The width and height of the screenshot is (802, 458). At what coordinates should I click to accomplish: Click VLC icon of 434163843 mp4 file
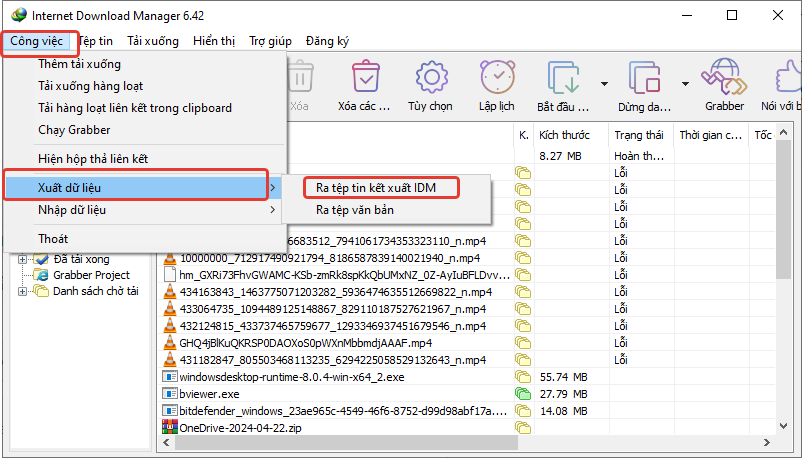tap(169, 292)
